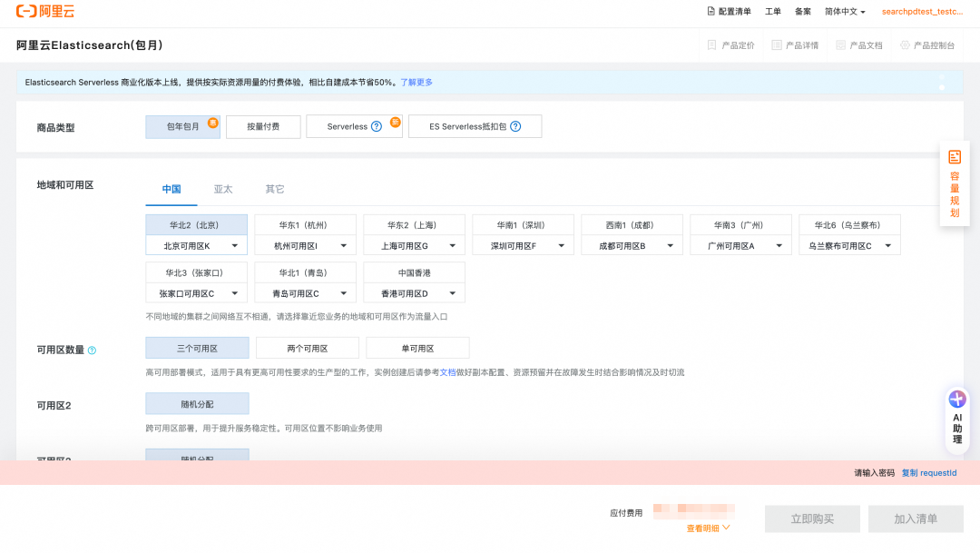Image resolution: width=980 pixels, height=553 pixels.
Task: Click the 惠 badge on 包年包月
Action: [212, 123]
